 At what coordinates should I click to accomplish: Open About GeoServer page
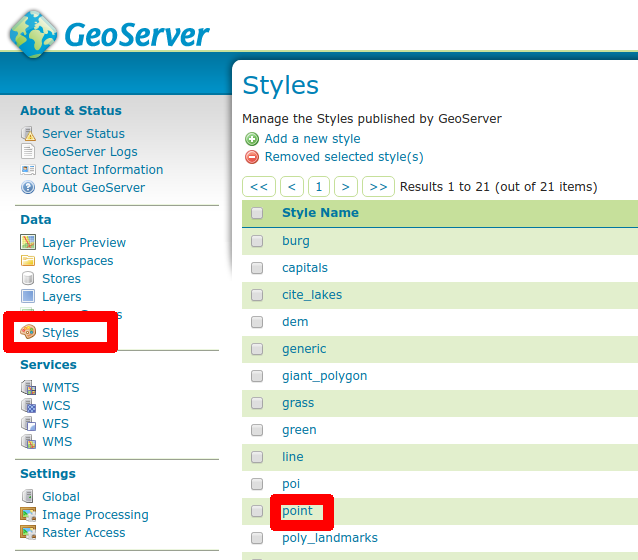coord(93,188)
